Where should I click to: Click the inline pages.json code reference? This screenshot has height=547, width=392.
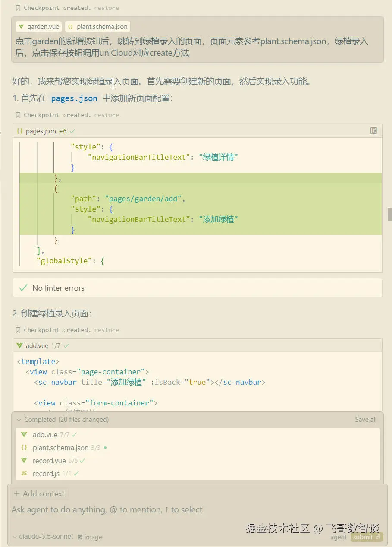tap(74, 98)
